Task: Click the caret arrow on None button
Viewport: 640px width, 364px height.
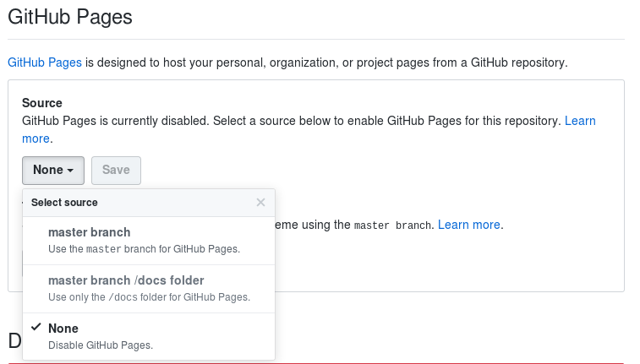Action: (x=70, y=171)
